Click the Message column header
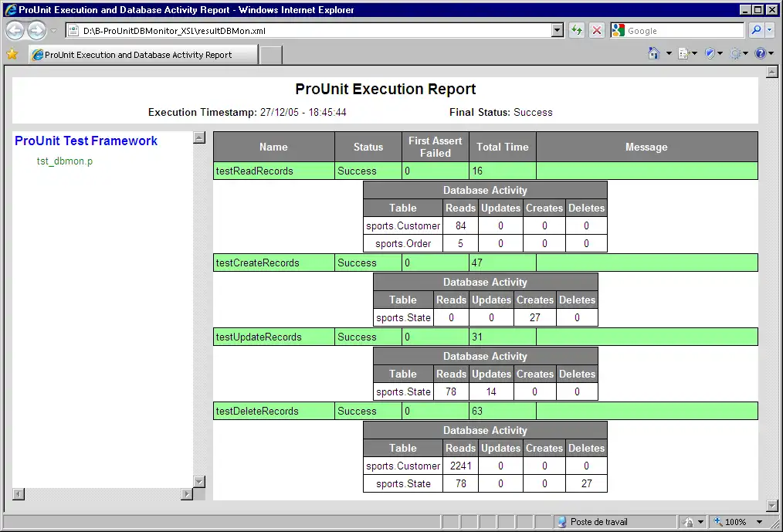783x532 pixels. point(646,147)
